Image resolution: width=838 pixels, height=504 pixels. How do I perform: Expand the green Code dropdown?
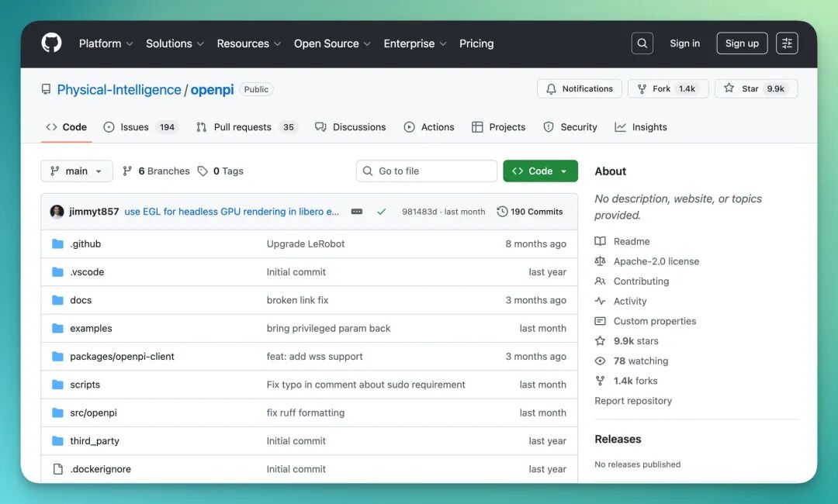(x=540, y=171)
